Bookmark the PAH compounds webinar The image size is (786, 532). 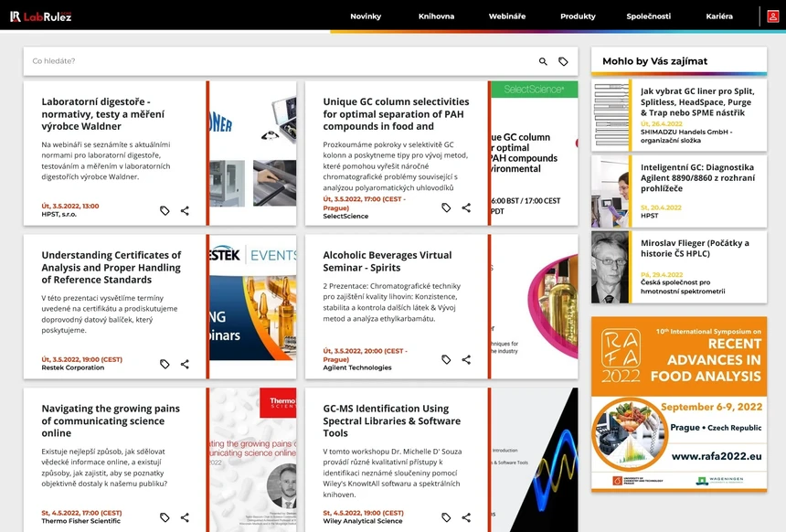[x=445, y=207]
